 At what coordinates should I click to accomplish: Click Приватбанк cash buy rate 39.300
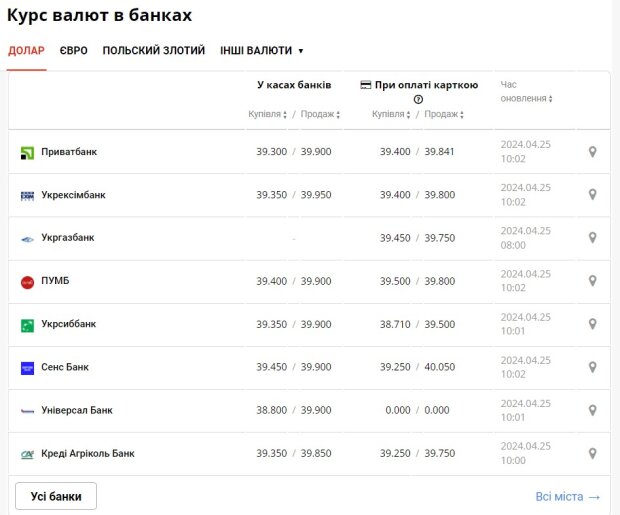tap(271, 151)
